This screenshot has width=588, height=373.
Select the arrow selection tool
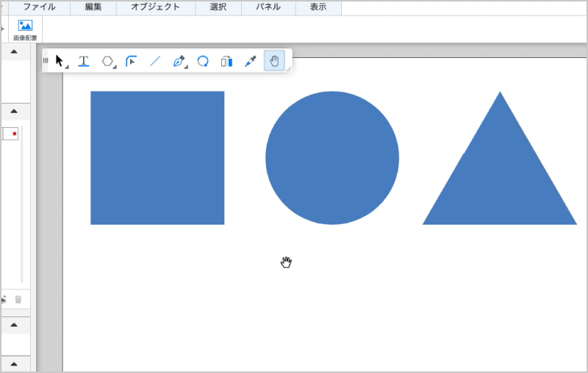point(60,61)
